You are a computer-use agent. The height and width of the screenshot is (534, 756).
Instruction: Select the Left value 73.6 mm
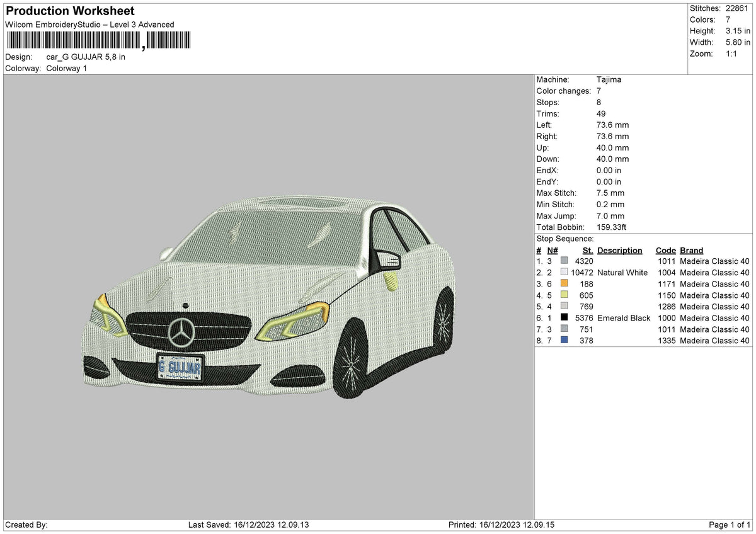pos(612,125)
